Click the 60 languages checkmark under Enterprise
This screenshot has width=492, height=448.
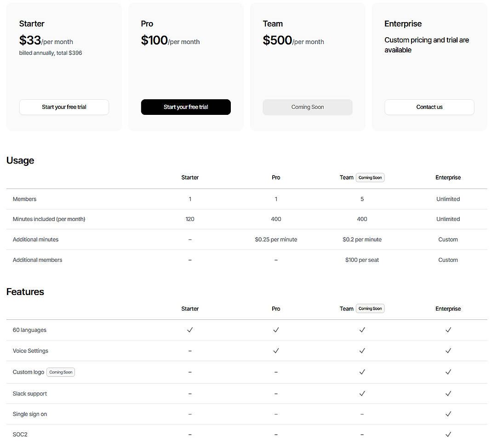coord(448,330)
